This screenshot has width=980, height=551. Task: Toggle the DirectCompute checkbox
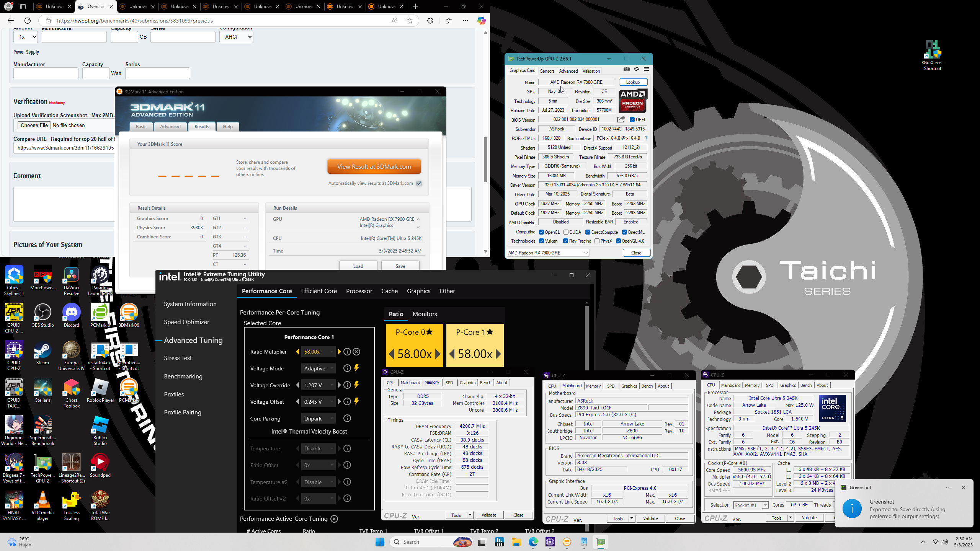point(588,232)
